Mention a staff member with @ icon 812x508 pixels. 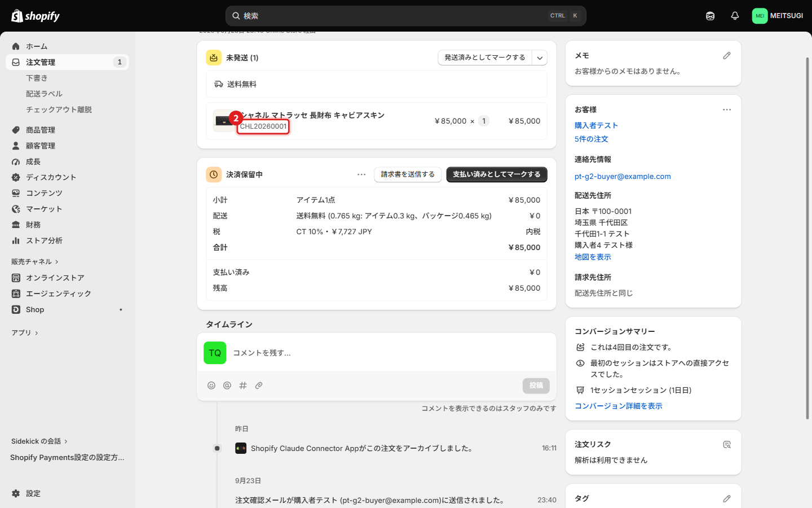point(227,386)
